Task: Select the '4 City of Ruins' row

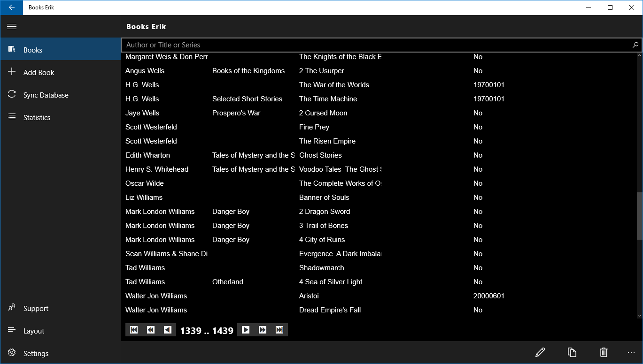Action: [379, 240]
